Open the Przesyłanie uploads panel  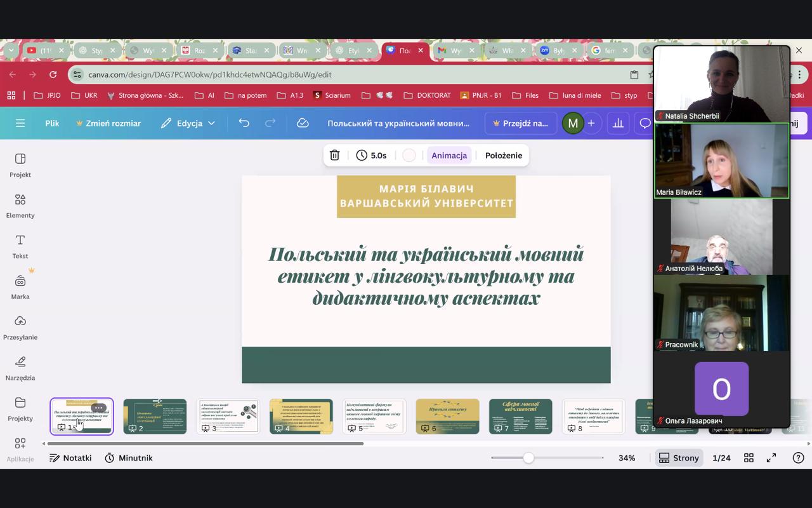(x=20, y=328)
